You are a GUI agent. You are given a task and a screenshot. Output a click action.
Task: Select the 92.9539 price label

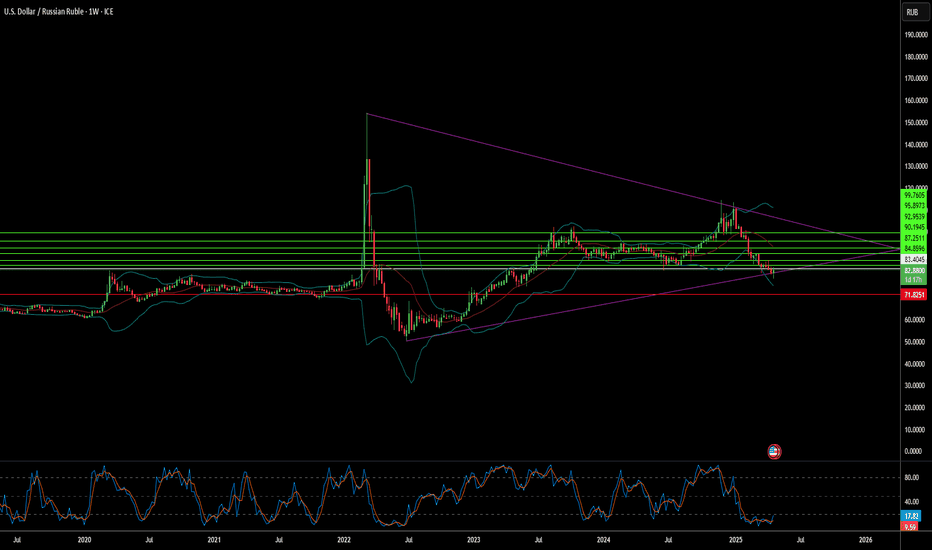point(914,216)
